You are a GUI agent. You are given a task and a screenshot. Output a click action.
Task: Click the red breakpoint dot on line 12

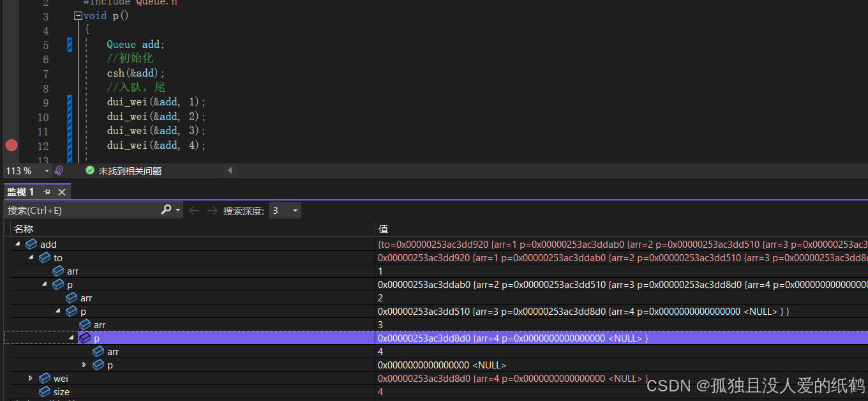(11, 145)
